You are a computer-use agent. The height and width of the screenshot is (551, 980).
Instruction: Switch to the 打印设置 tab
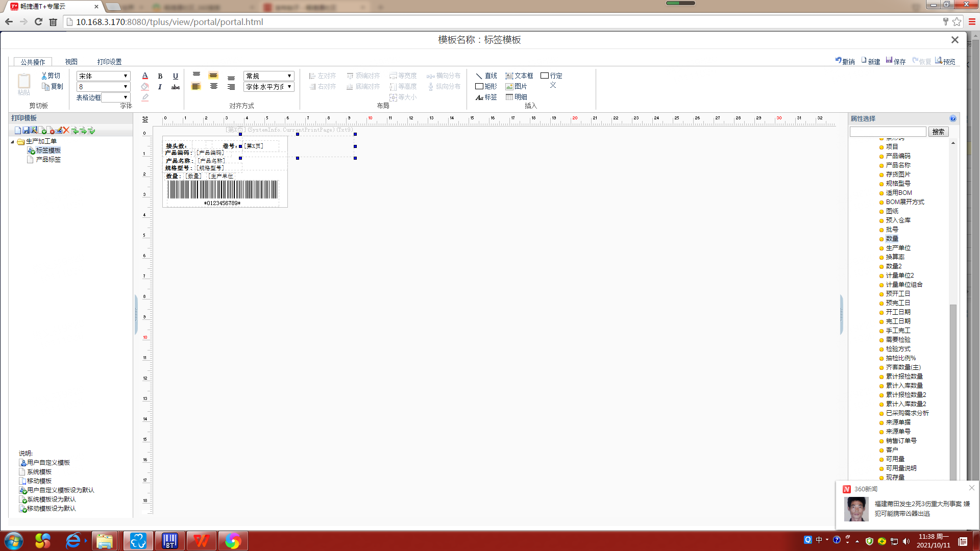coord(109,62)
